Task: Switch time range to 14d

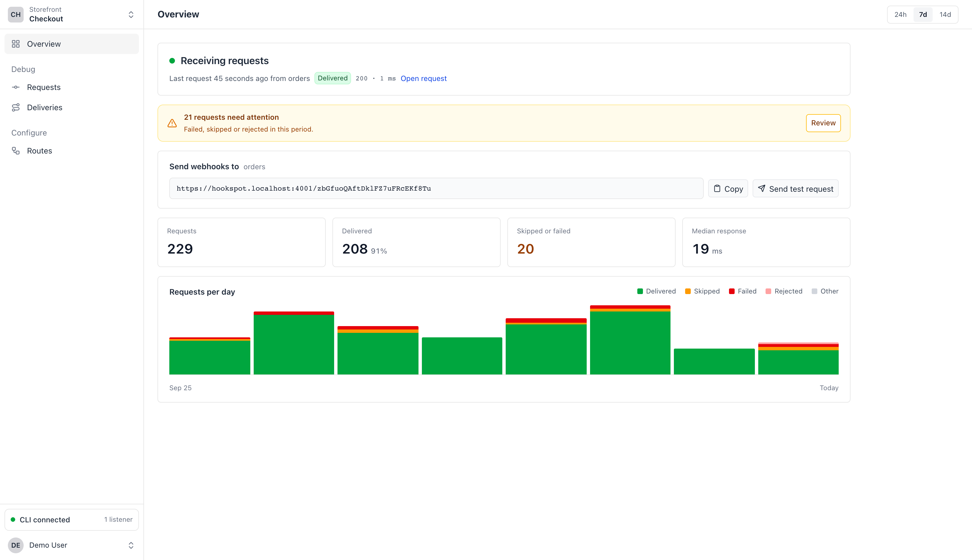Action: [x=945, y=15]
